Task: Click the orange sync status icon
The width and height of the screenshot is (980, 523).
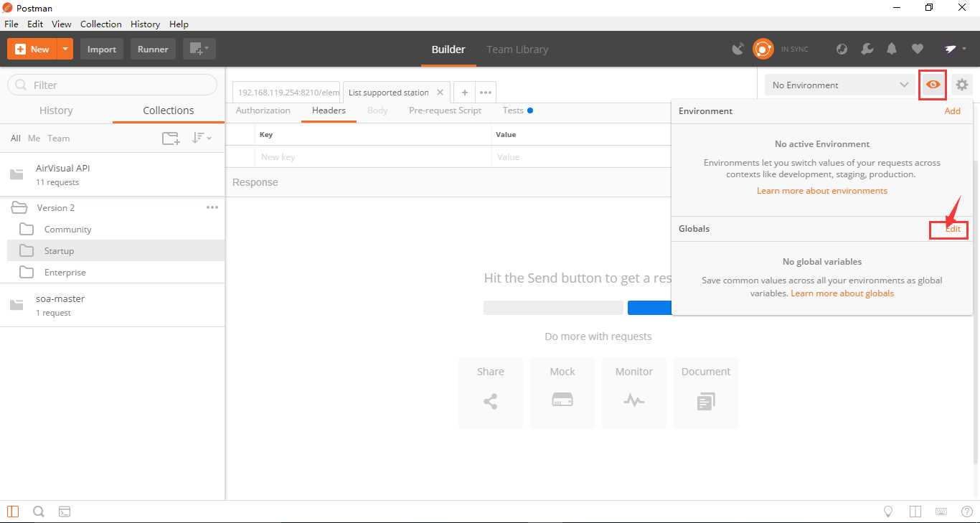Action: pyautogui.click(x=763, y=49)
